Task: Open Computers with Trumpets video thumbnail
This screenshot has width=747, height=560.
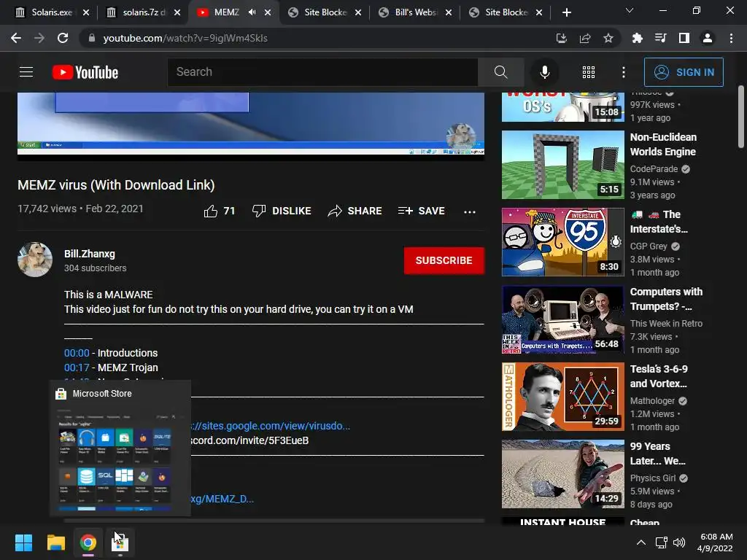Action: 562,319
